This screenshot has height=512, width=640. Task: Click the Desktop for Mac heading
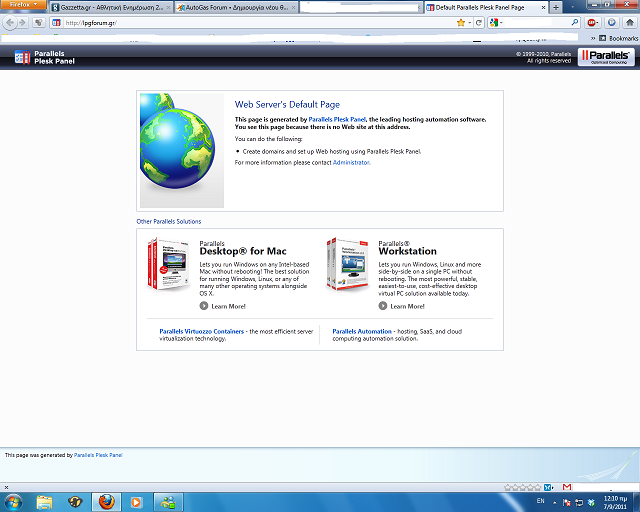[x=243, y=251]
